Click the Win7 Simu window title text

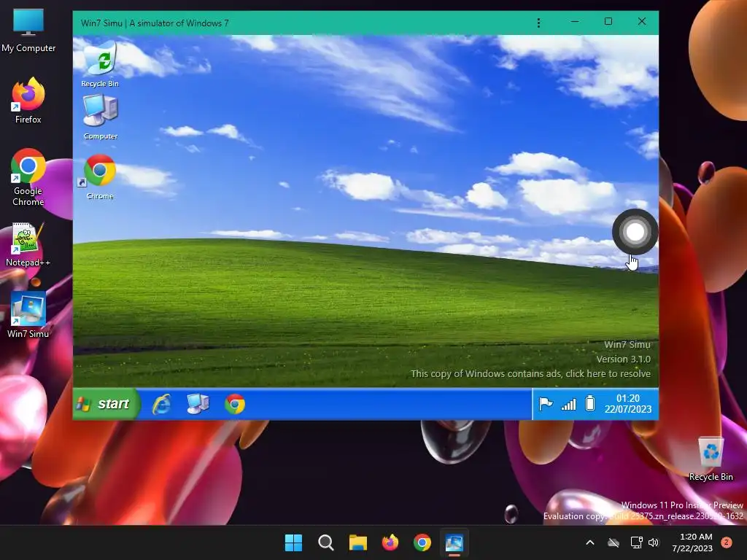155,23
